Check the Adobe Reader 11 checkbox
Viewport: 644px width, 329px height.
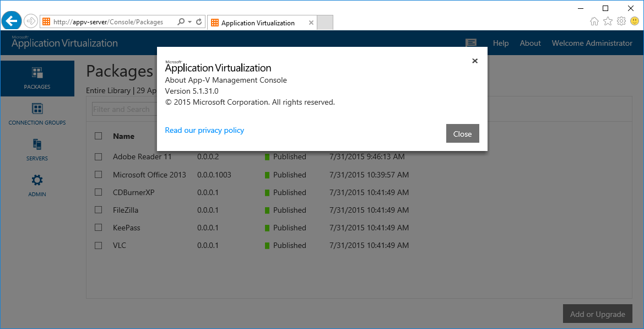(x=98, y=157)
